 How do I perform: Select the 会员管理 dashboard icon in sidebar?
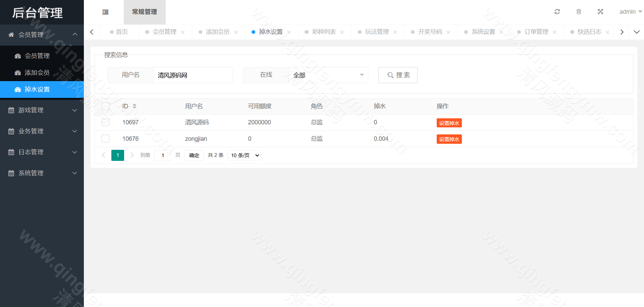click(18, 56)
